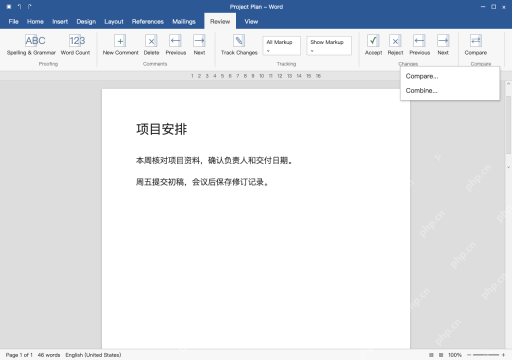
Task: Accept the current change
Action: pos(373,45)
